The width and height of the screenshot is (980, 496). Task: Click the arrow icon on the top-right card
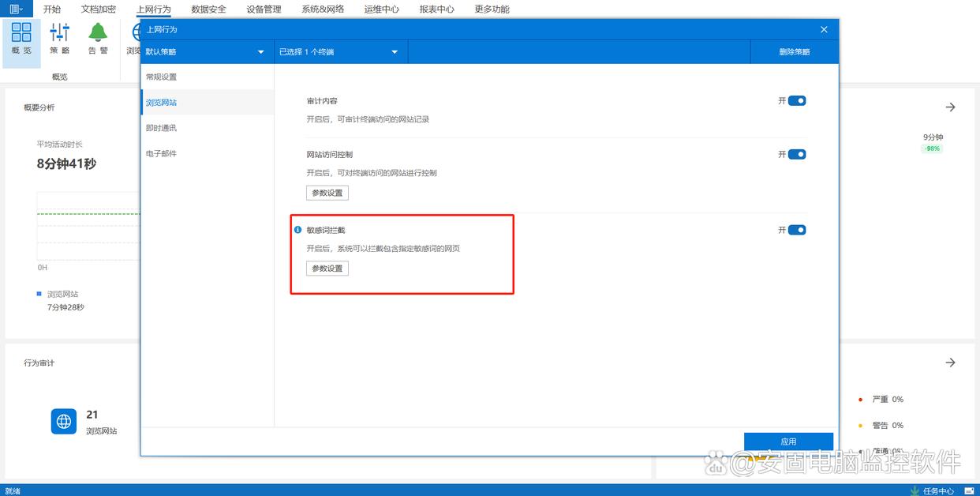[x=950, y=107]
